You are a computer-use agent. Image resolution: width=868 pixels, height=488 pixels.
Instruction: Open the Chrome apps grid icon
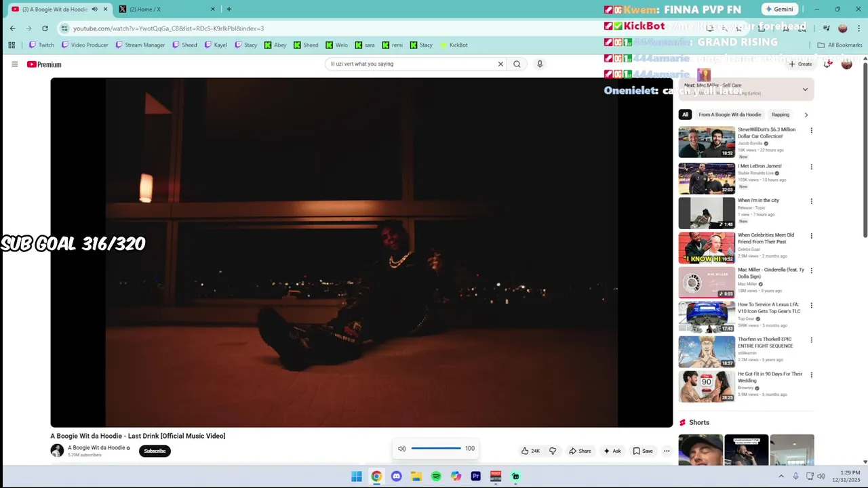[12, 45]
